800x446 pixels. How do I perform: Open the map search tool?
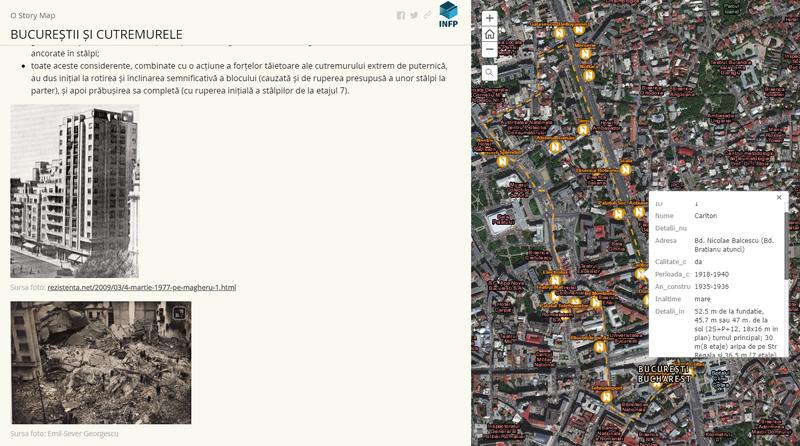(x=489, y=72)
